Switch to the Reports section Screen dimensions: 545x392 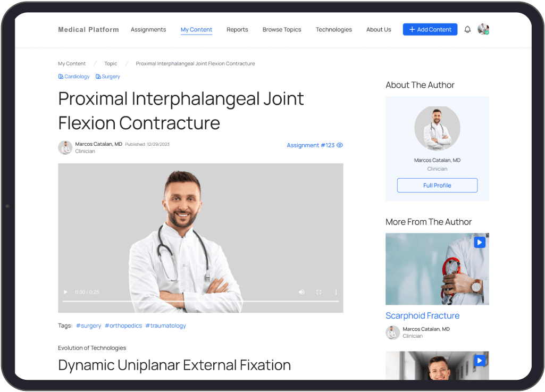point(237,29)
